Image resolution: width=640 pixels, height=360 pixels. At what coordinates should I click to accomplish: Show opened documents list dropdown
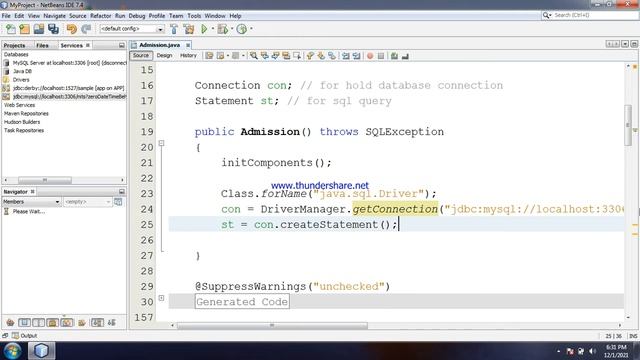tap(625, 44)
